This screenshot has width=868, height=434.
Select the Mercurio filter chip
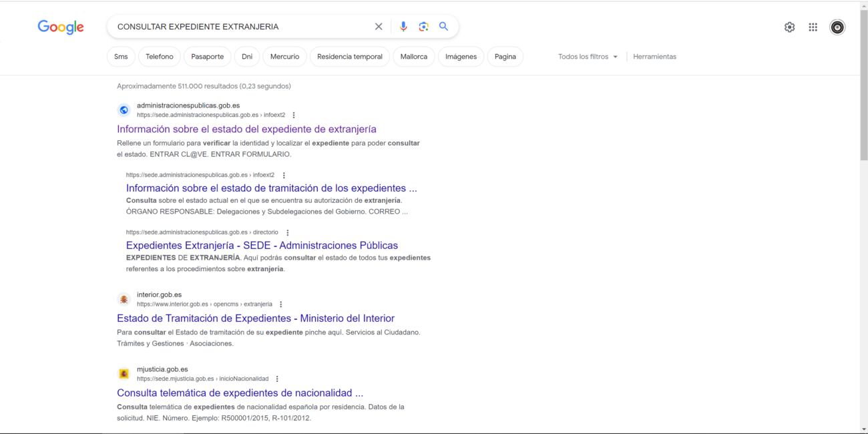tap(285, 57)
